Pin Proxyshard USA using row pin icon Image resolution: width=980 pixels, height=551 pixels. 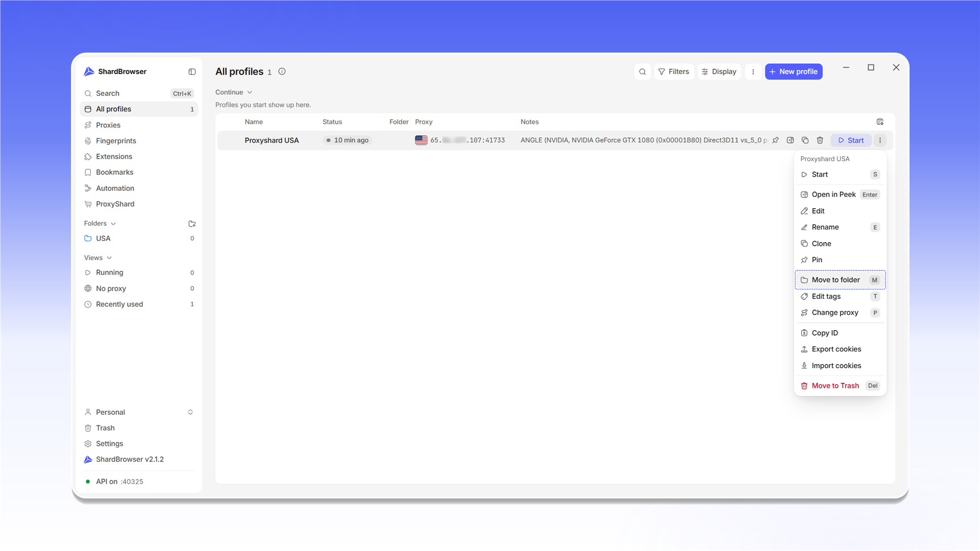(775, 140)
